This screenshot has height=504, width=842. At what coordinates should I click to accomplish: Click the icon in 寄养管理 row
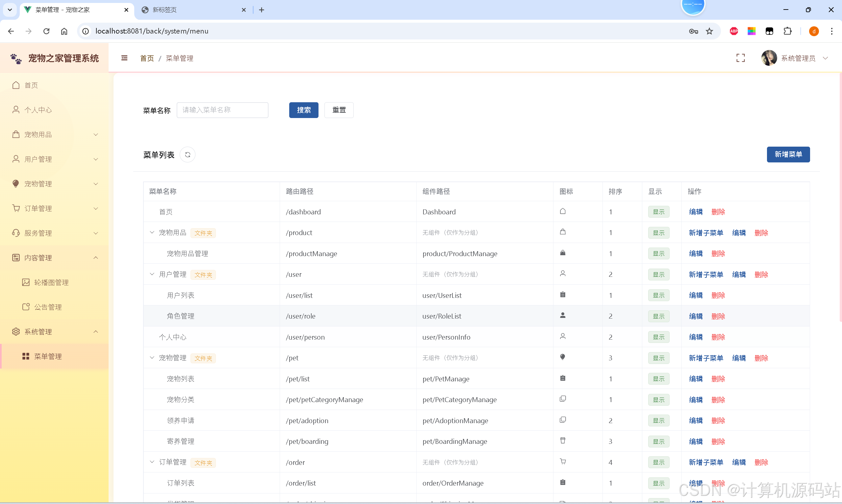(563, 441)
